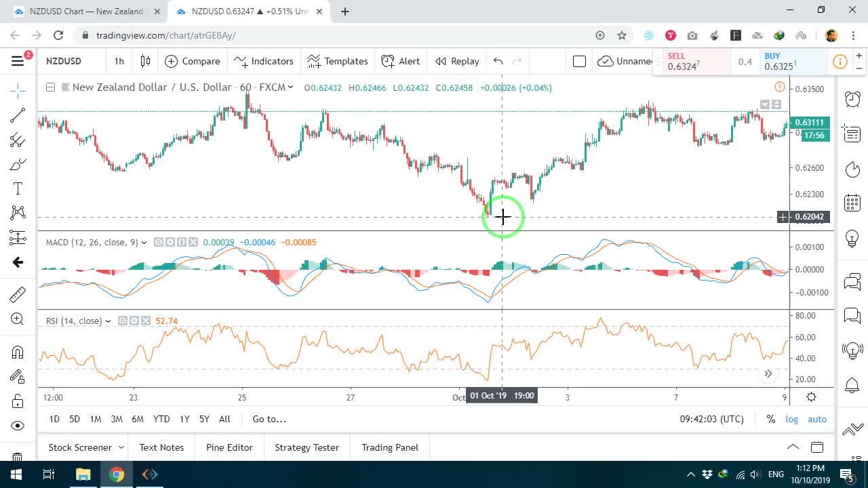Open RSI indicator settings

(134, 321)
